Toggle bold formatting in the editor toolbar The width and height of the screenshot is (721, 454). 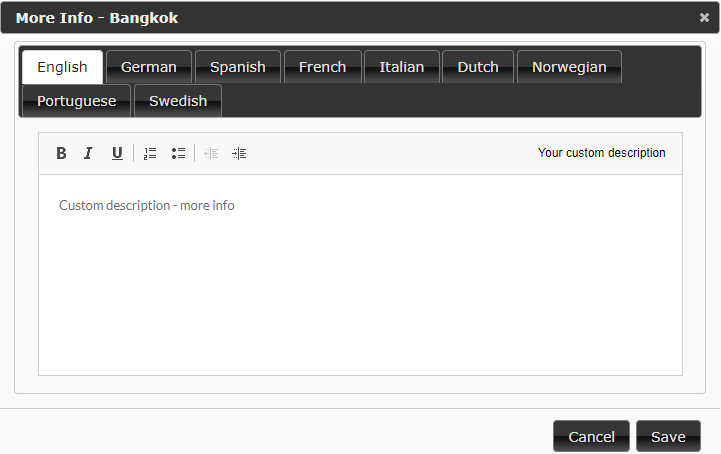pos(61,153)
